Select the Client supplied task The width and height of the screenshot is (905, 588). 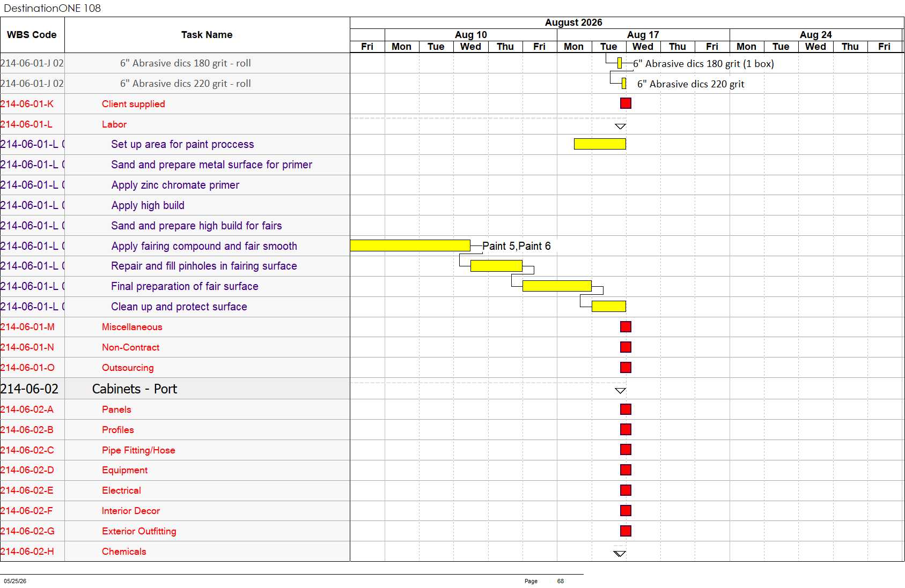[134, 104]
